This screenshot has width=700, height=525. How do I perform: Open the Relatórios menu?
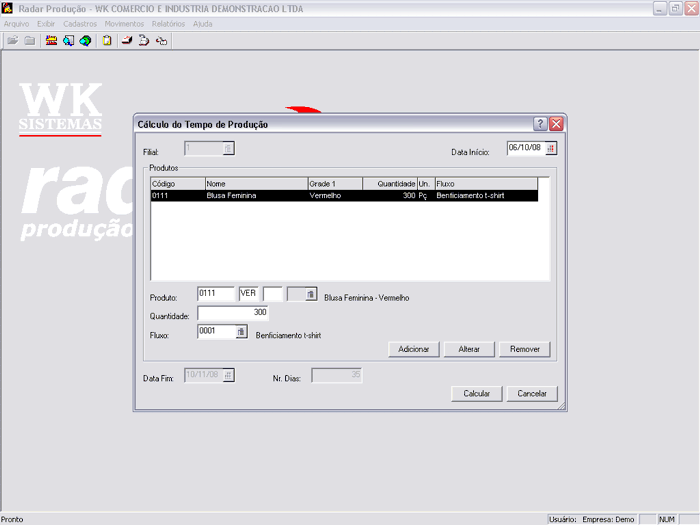click(x=168, y=23)
